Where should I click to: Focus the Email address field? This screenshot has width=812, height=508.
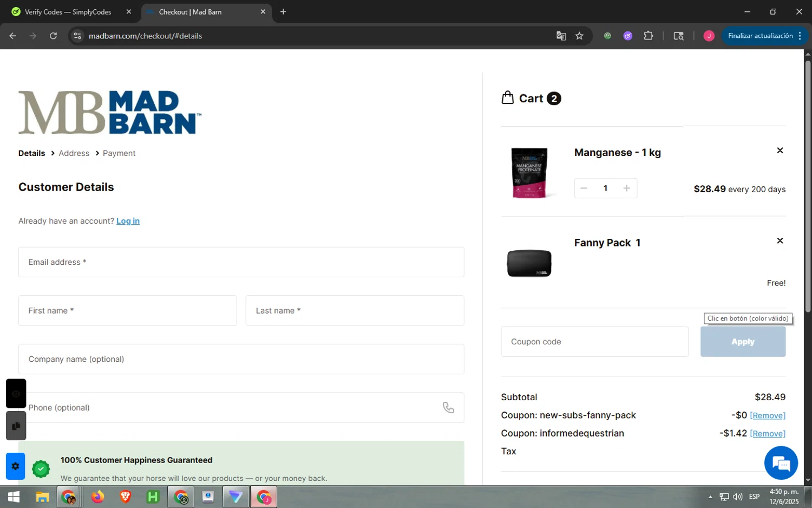241,262
